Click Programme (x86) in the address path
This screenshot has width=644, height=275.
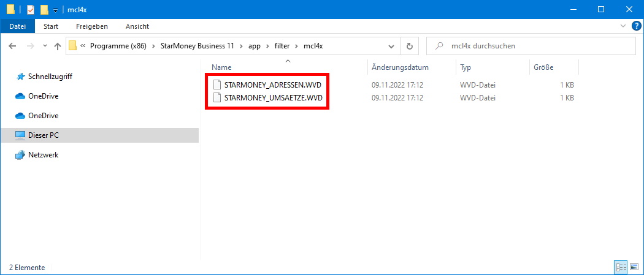point(118,47)
